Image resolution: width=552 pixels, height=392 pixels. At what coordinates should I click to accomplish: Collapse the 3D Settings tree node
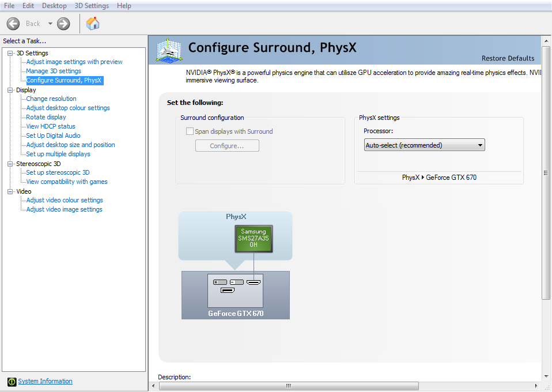pyautogui.click(x=10, y=53)
